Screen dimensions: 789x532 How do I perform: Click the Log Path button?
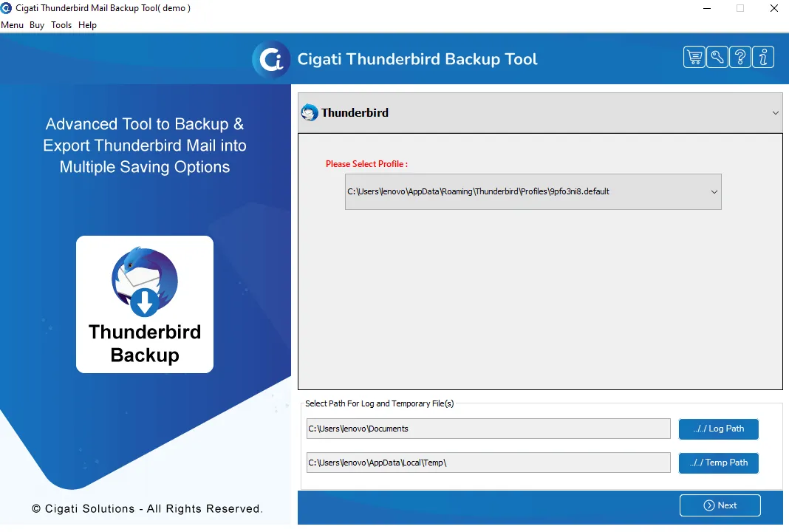click(x=718, y=429)
